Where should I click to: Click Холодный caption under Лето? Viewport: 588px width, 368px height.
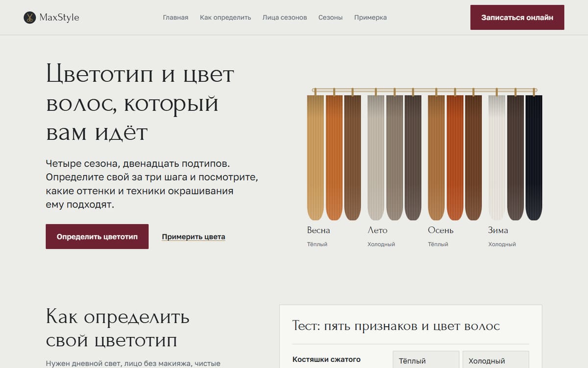point(381,244)
